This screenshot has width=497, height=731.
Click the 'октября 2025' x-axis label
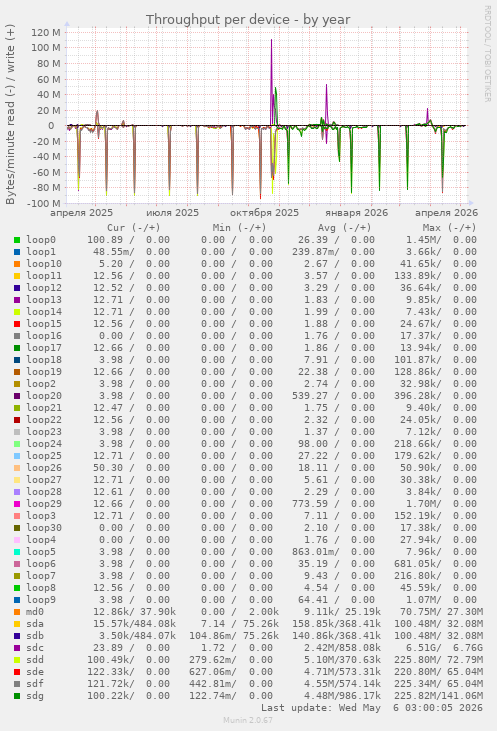point(264,213)
